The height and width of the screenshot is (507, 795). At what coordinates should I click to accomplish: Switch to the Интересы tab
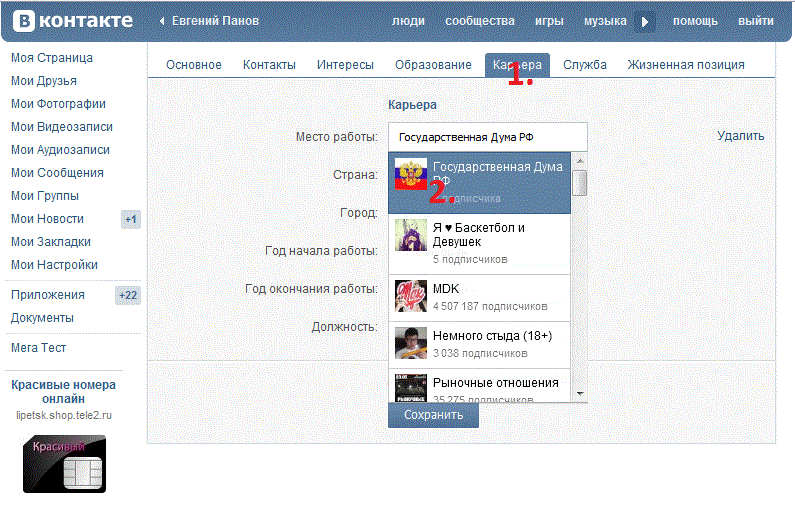point(345,65)
